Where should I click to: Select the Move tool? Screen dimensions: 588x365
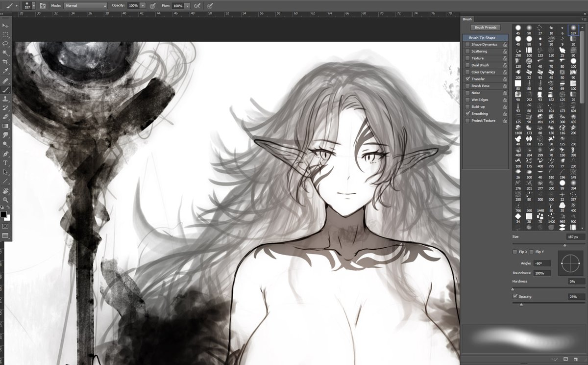point(6,26)
